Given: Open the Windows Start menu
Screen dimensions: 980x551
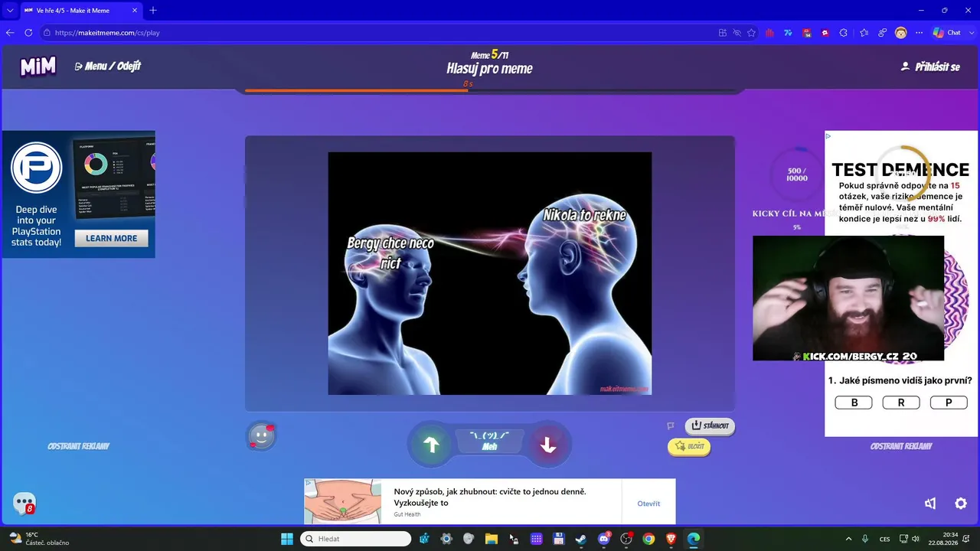Looking at the screenshot, I should click(x=286, y=539).
